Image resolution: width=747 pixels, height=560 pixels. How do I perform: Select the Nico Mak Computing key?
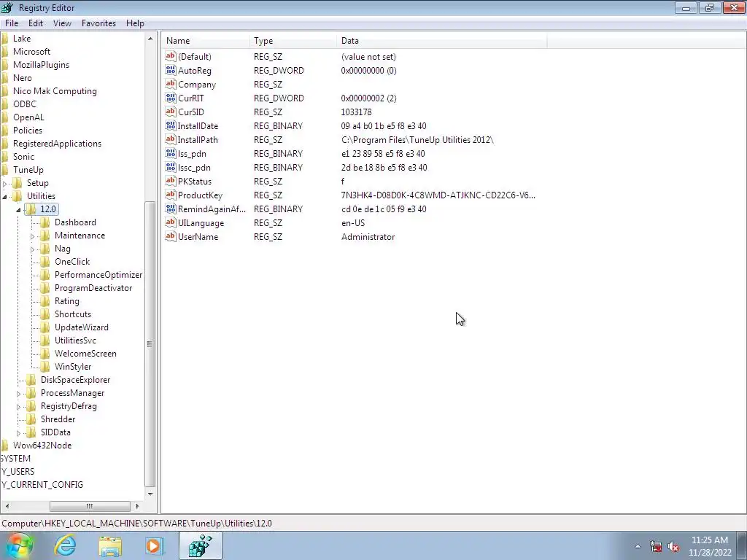point(55,91)
